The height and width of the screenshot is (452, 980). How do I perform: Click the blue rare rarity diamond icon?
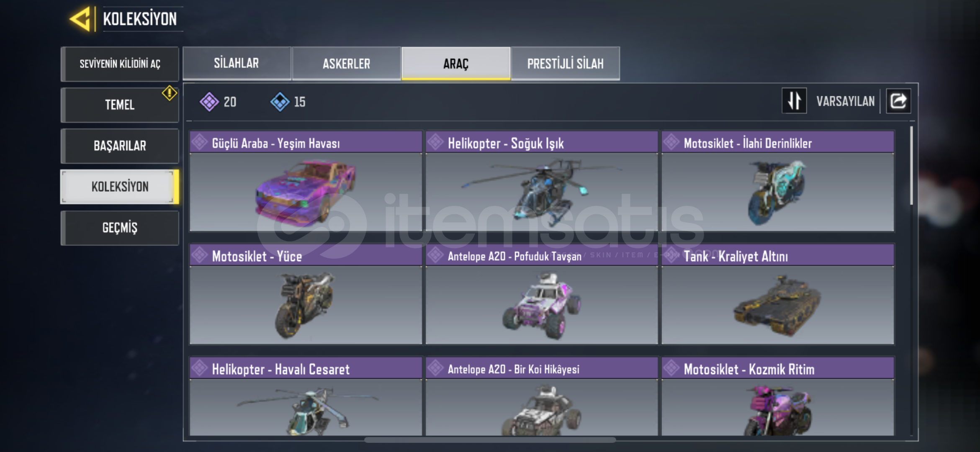tap(280, 102)
